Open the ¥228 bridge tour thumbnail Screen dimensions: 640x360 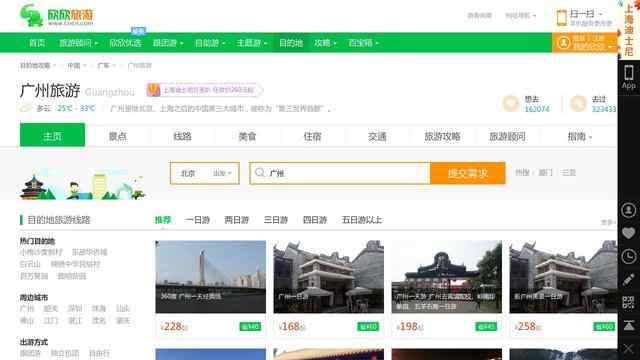coord(211,277)
